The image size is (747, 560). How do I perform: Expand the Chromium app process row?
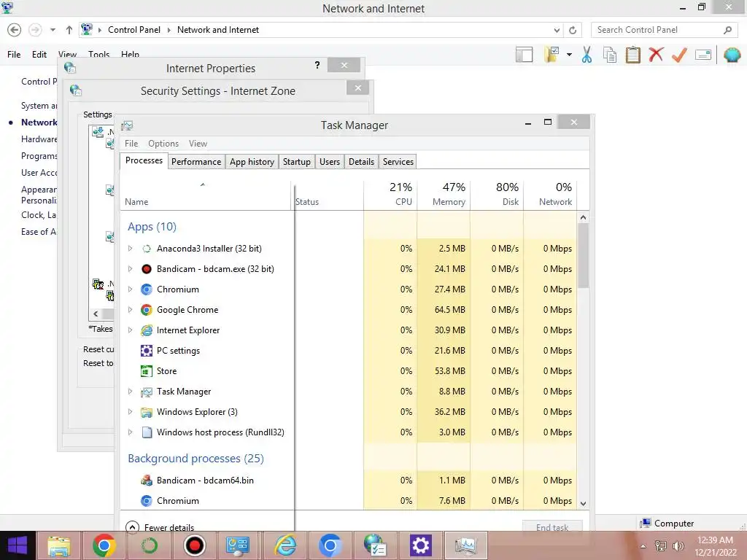pyautogui.click(x=130, y=289)
